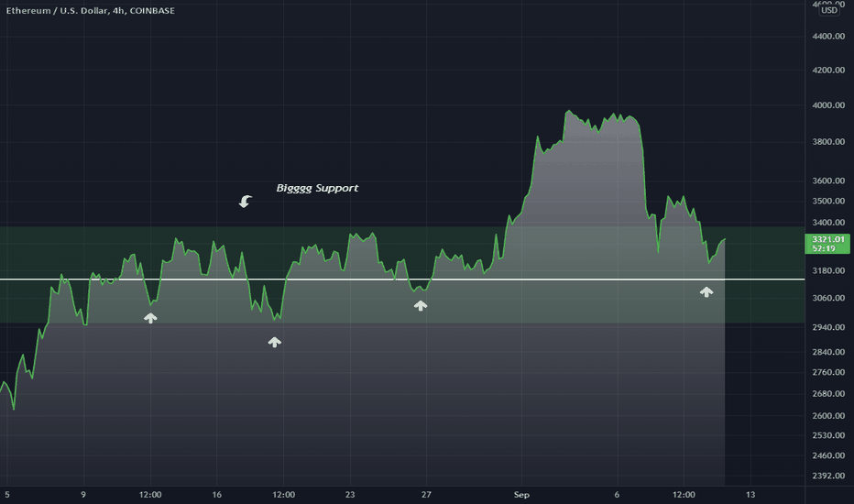Click the 27 date label on time axis
Viewport: 854px width, 504px height.
point(426,495)
